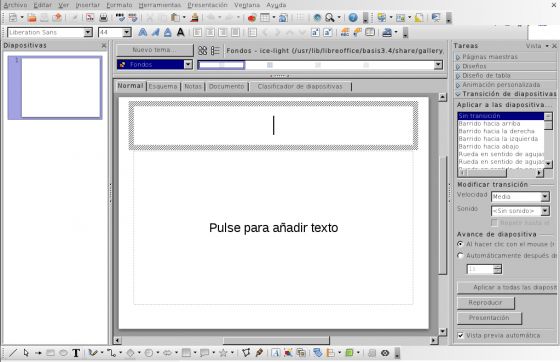Viewport: 560px width, 362px height.
Task: Select the Line tool in drawing toolbar
Action: (x=13, y=353)
